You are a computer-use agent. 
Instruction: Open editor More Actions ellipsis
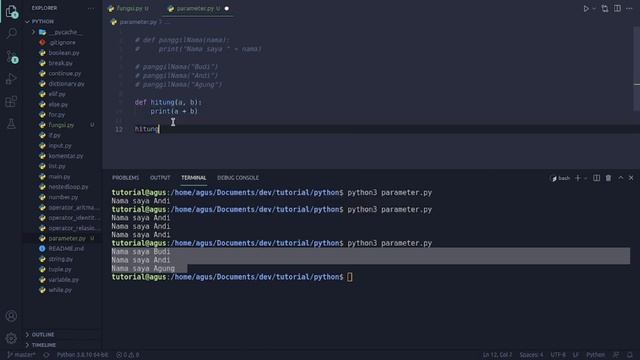(629, 9)
